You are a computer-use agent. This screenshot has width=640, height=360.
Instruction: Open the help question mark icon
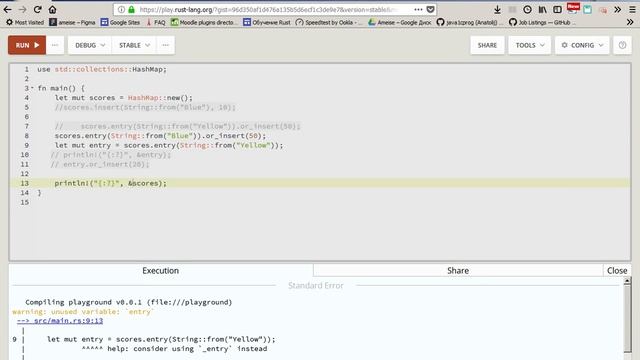point(622,45)
